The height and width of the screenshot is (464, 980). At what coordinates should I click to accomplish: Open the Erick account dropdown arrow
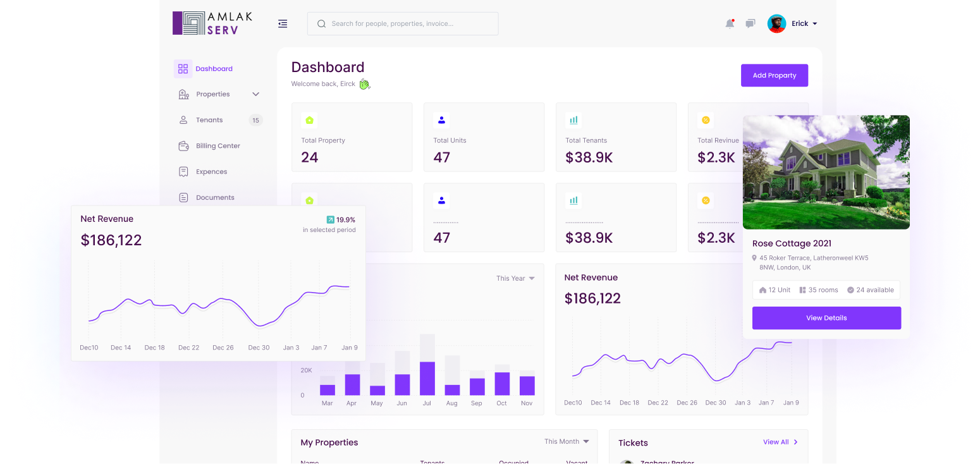click(x=814, y=24)
